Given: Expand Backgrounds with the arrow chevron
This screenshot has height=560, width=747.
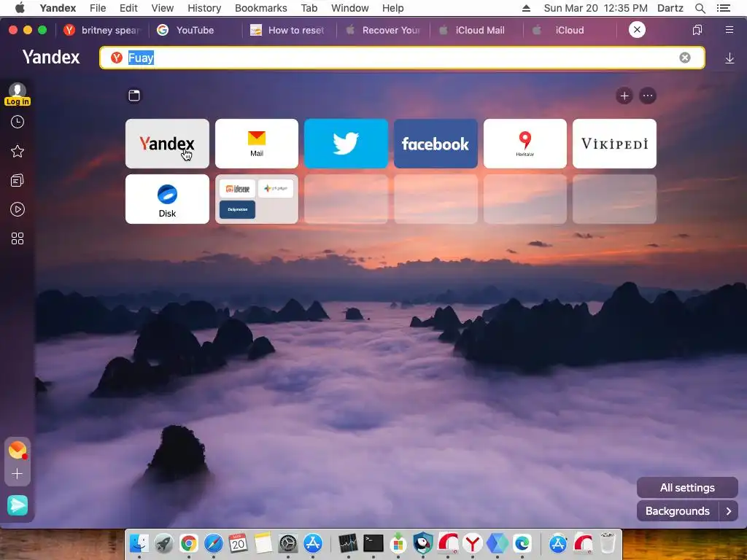Looking at the screenshot, I should tap(729, 511).
